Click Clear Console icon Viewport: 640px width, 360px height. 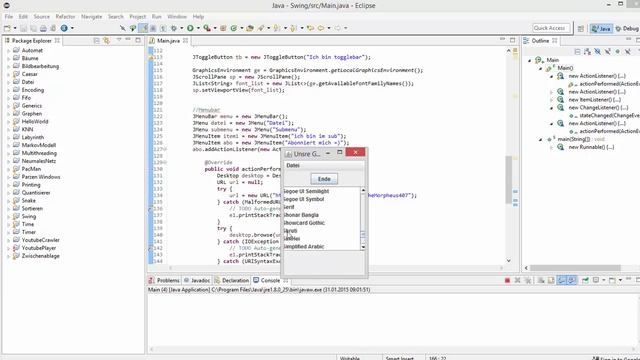click(541, 280)
